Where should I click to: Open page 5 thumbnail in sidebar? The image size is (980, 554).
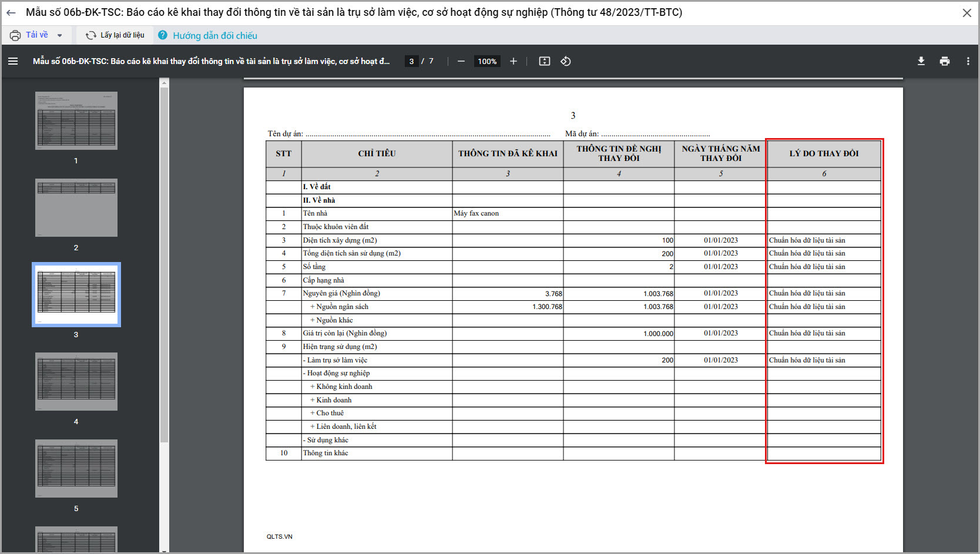(76, 468)
